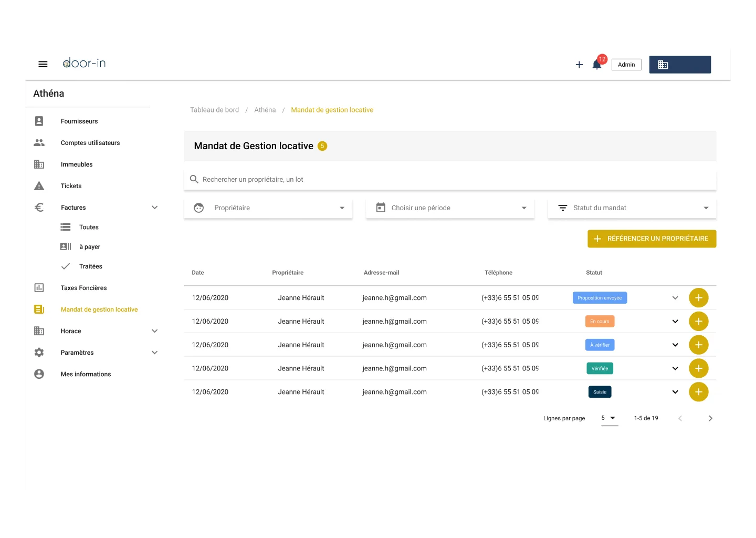Open the hamburger navigation menu
This screenshot has height=538, width=756.
43,64
